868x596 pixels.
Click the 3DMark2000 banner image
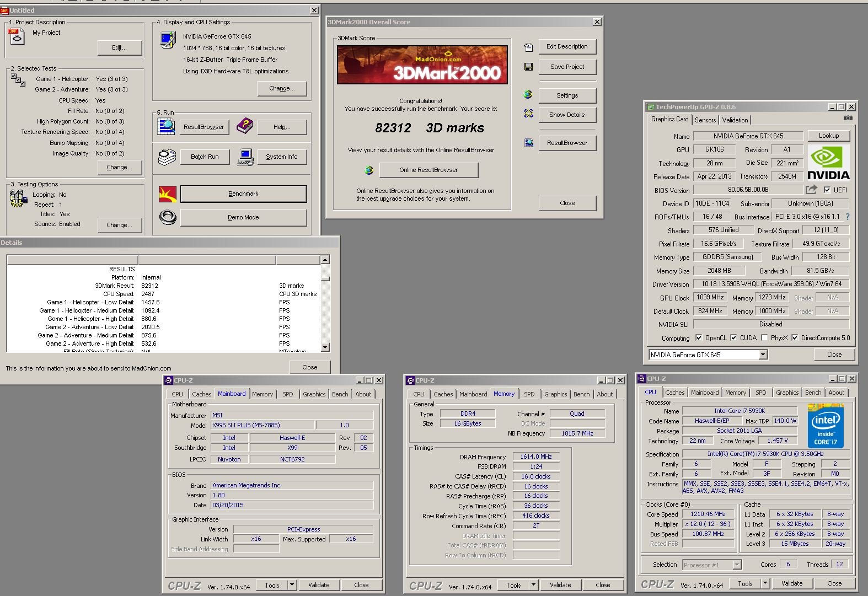tap(422, 65)
